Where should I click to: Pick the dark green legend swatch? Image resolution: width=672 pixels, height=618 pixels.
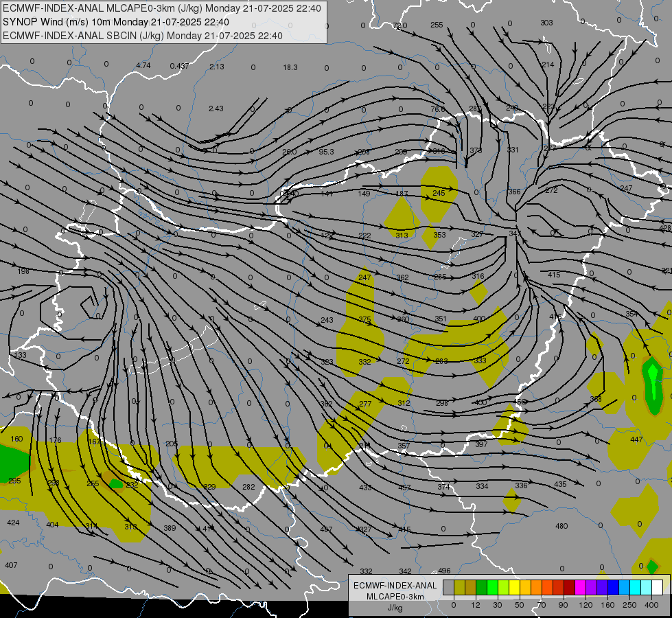(482, 587)
